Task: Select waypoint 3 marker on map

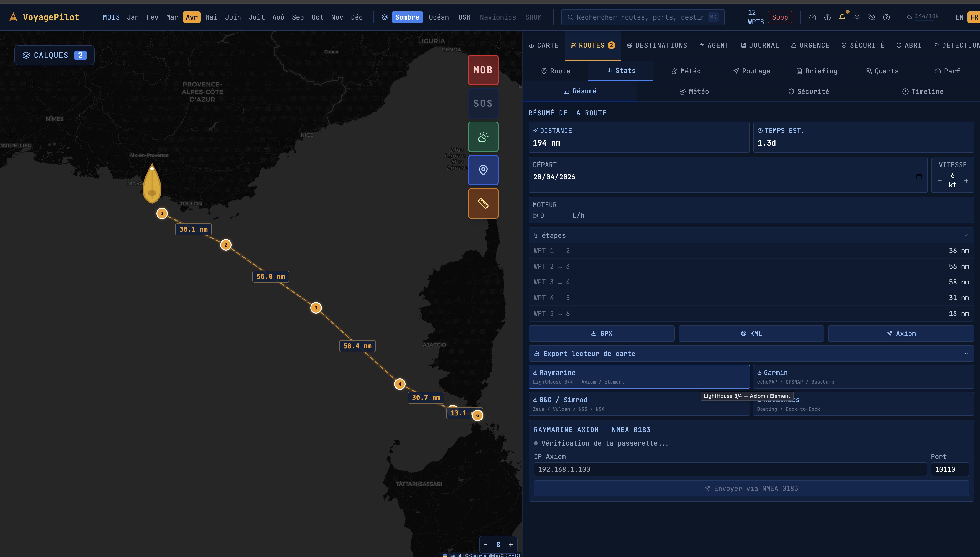Action: point(316,308)
